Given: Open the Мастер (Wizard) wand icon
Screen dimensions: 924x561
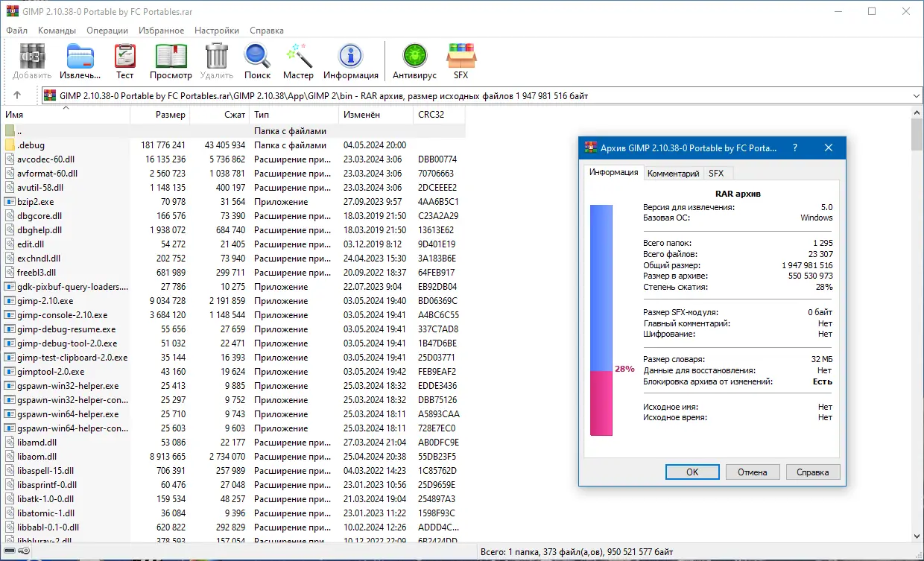Looking at the screenshot, I should [298, 56].
